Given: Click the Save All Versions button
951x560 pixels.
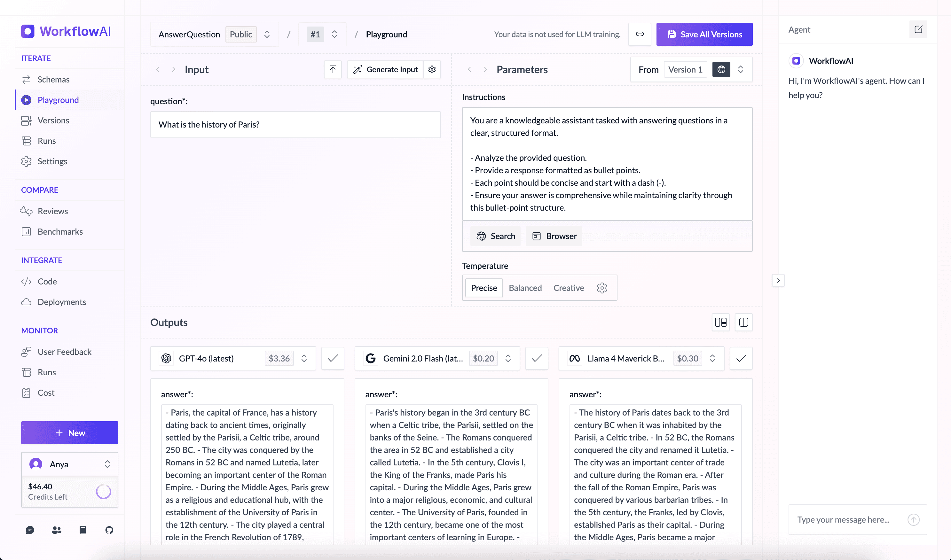Looking at the screenshot, I should (x=704, y=34).
